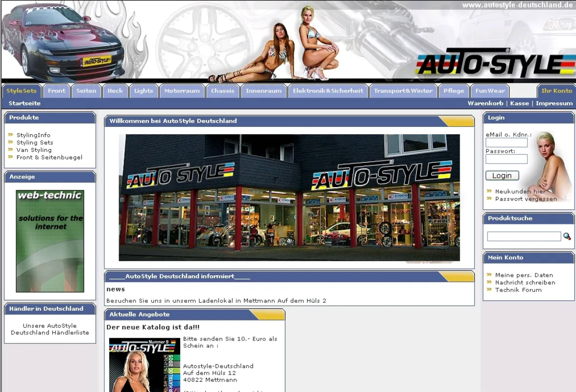Click the address line '40822 Mettmann'

pos(210,380)
